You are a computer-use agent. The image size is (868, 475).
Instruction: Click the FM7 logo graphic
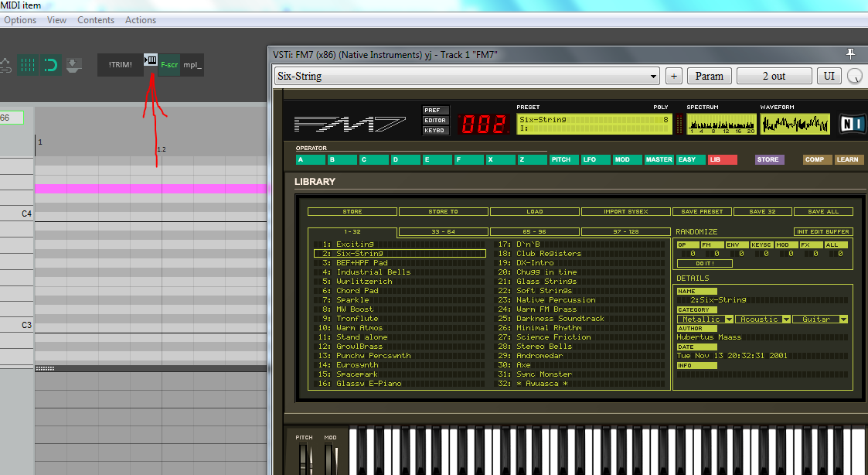pos(349,124)
